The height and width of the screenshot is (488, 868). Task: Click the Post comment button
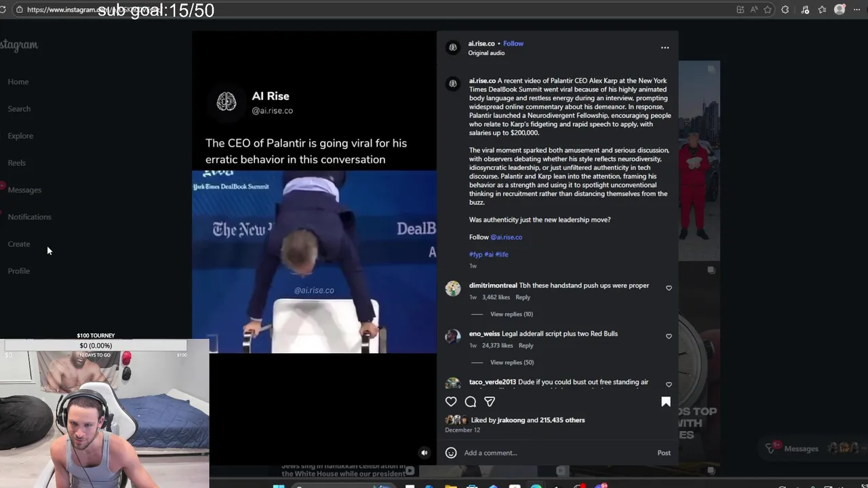(664, 453)
